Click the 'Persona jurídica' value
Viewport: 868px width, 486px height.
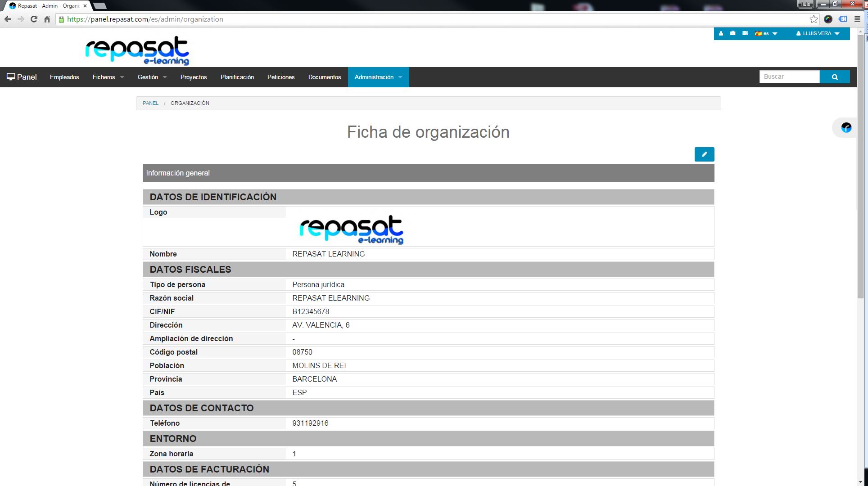pos(318,285)
